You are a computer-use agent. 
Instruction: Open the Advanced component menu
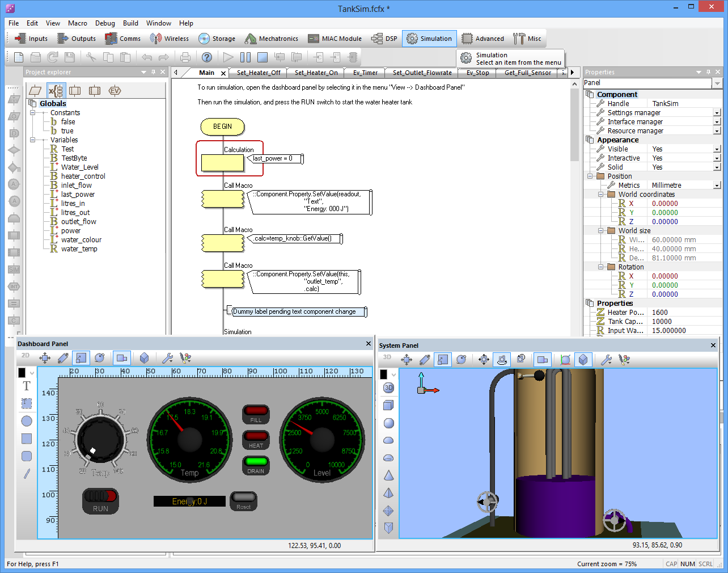483,39
